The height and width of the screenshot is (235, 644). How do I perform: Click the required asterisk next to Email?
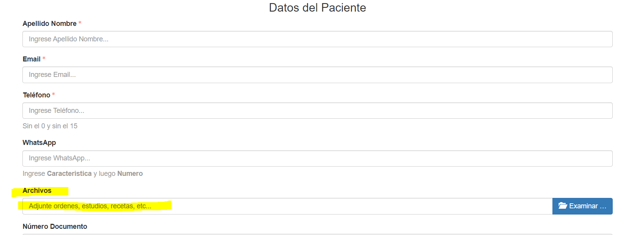[x=44, y=59]
